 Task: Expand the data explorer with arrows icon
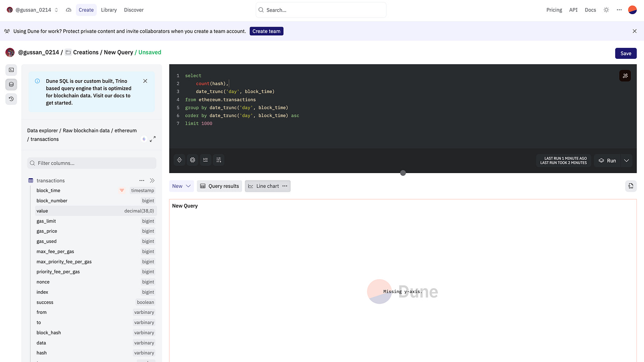(x=153, y=139)
